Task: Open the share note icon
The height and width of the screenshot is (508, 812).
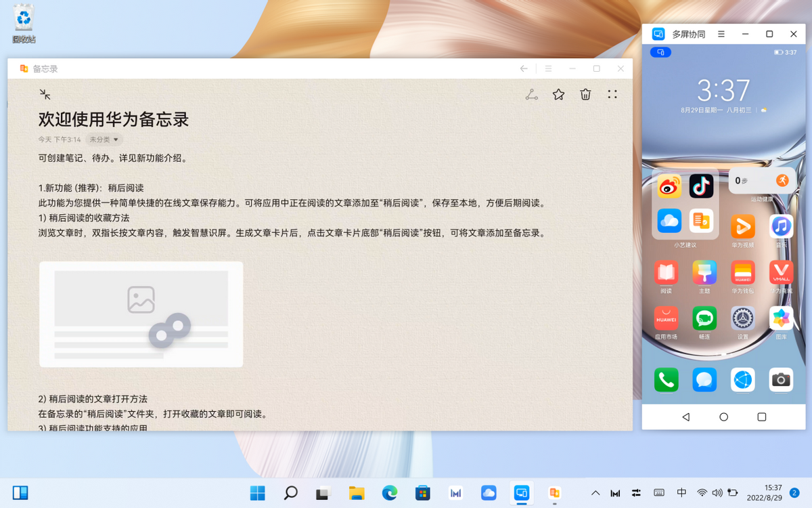Action: click(x=532, y=95)
